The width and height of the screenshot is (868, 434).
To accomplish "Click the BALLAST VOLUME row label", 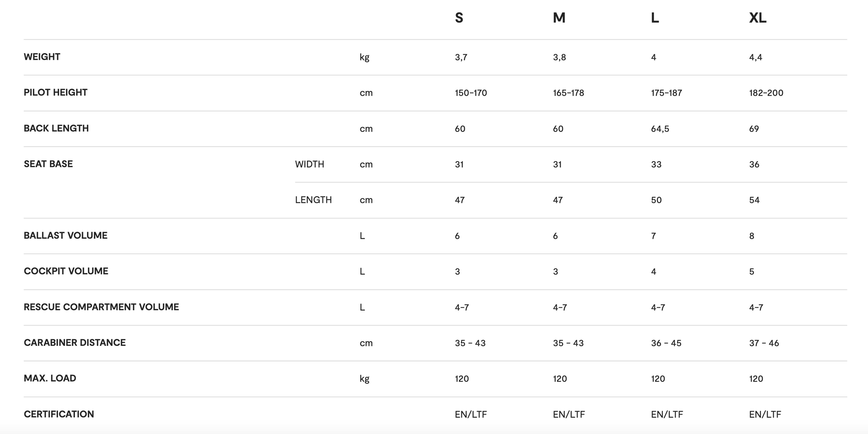I will click(66, 236).
